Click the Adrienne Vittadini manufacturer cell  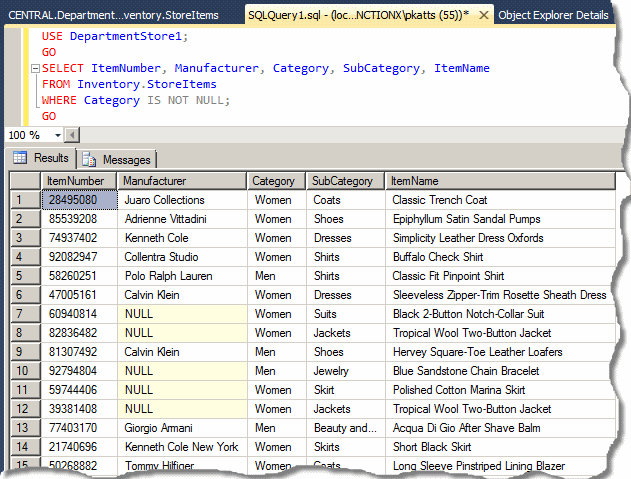pos(182,219)
